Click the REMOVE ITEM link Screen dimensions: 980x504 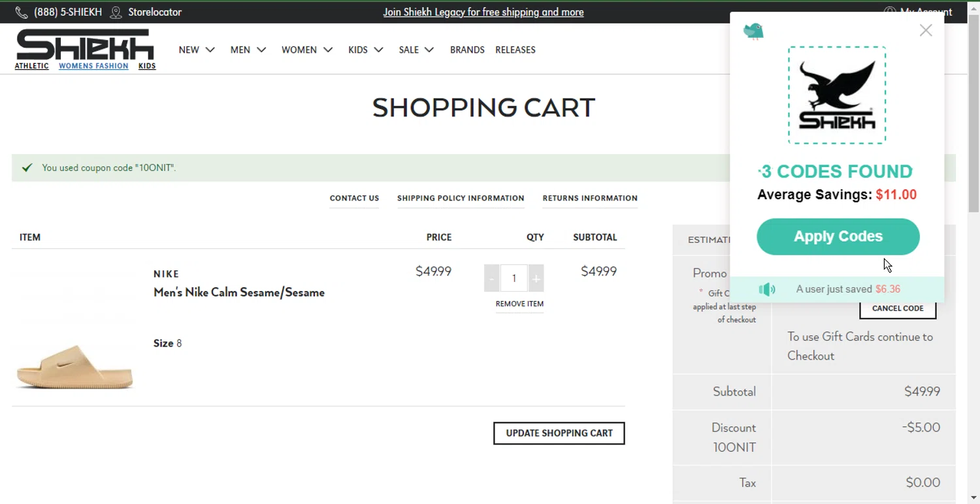pyautogui.click(x=519, y=304)
